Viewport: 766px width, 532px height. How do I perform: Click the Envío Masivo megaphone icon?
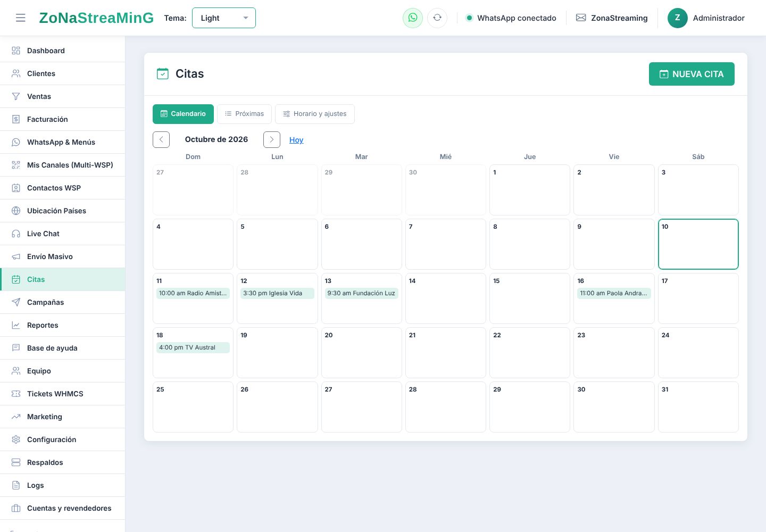(x=16, y=256)
